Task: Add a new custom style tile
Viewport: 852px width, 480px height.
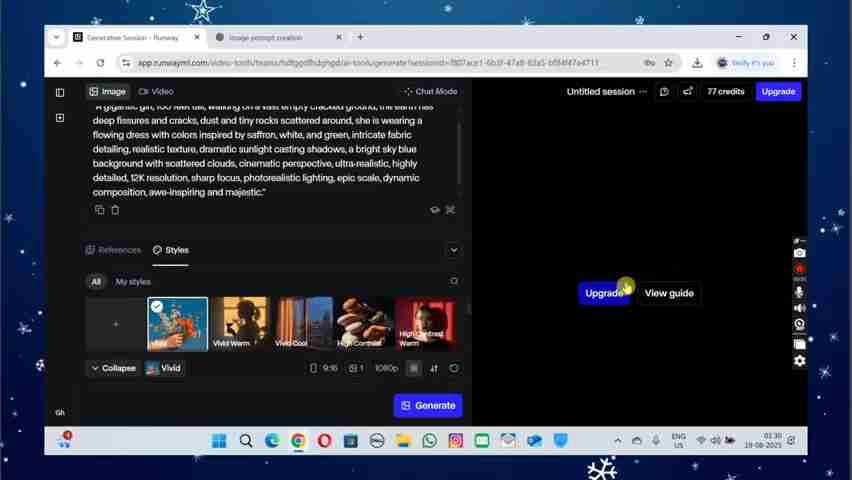Action: pos(115,324)
